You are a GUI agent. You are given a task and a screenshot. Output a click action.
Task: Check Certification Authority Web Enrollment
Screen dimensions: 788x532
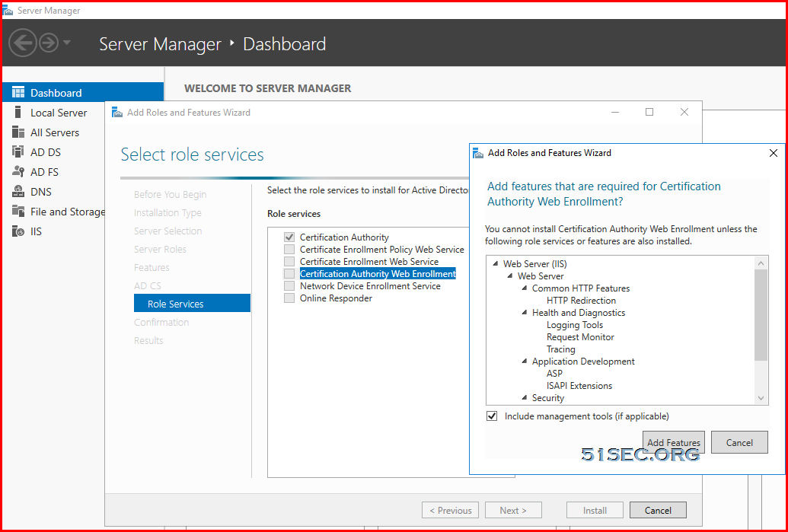[x=289, y=274]
